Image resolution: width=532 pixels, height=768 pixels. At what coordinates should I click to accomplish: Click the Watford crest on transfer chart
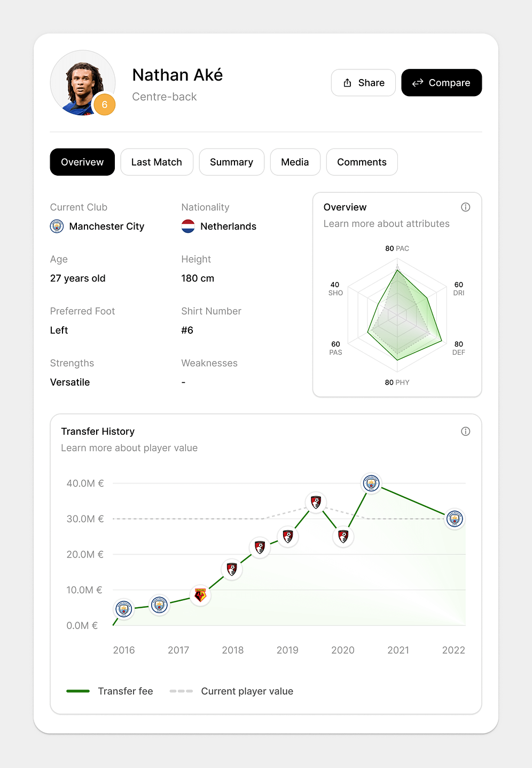click(x=200, y=595)
